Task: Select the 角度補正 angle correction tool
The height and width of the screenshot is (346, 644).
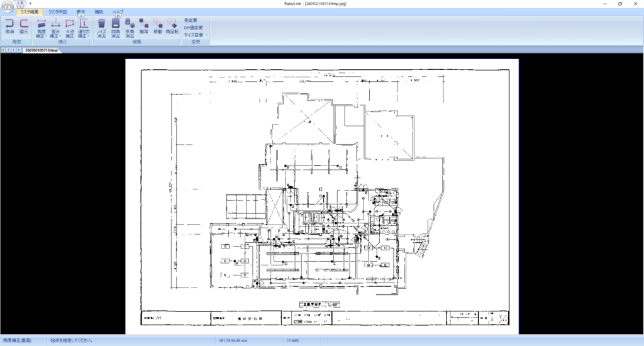Action: click(x=41, y=28)
